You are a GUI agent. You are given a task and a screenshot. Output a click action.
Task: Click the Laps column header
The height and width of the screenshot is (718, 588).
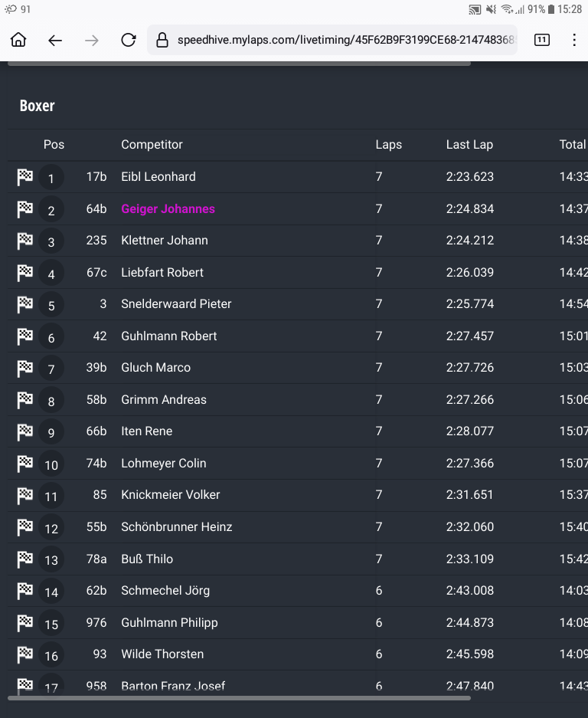[388, 145]
